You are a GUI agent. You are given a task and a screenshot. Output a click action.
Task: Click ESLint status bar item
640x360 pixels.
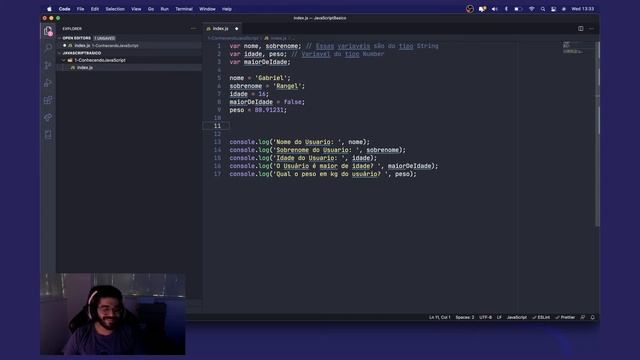541,317
